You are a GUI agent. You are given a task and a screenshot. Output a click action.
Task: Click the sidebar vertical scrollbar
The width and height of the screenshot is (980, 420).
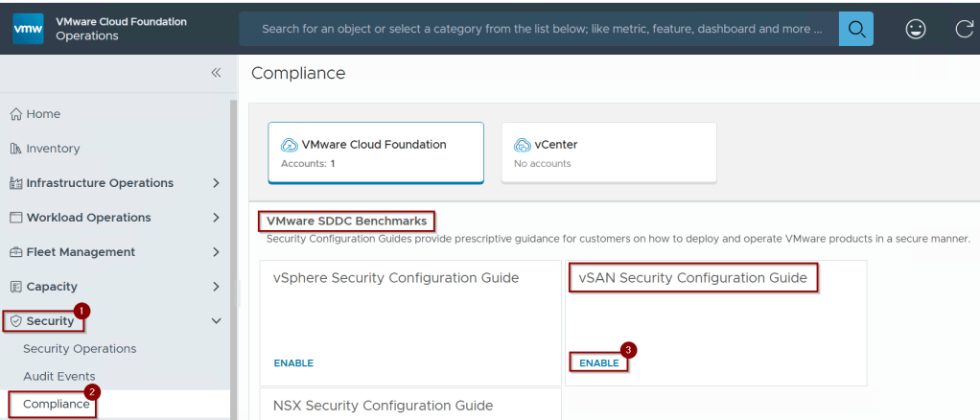pos(233,240)
